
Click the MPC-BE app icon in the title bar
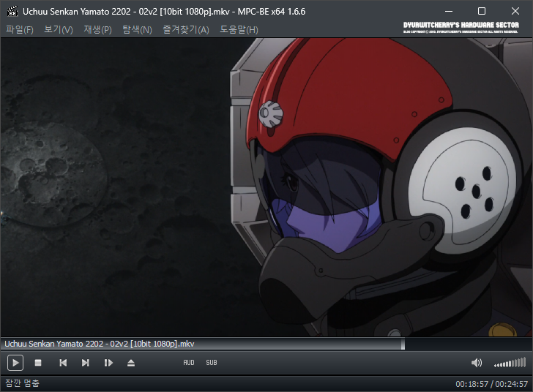click(x=12, y=11)
